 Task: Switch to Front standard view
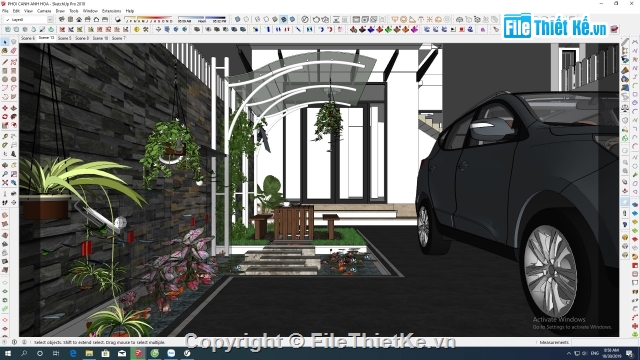79,19
